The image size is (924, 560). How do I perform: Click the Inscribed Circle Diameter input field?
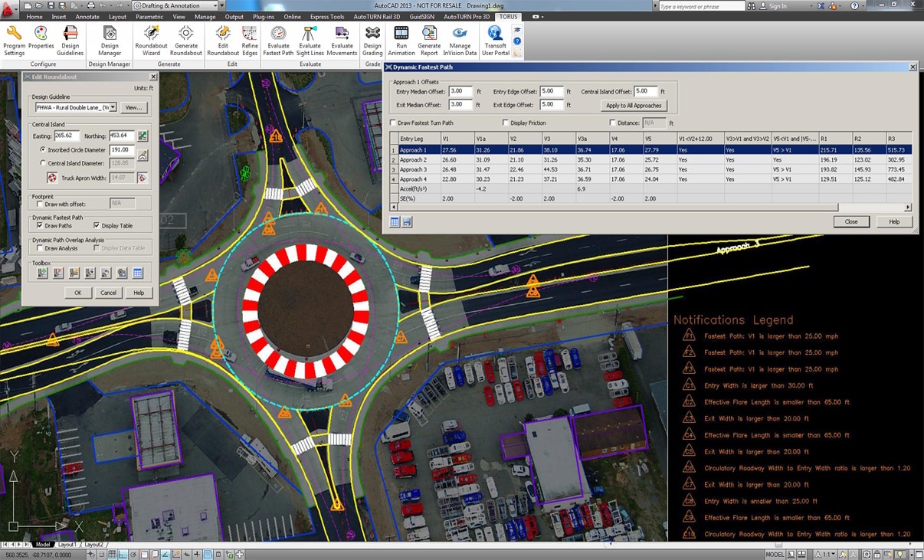121,150
